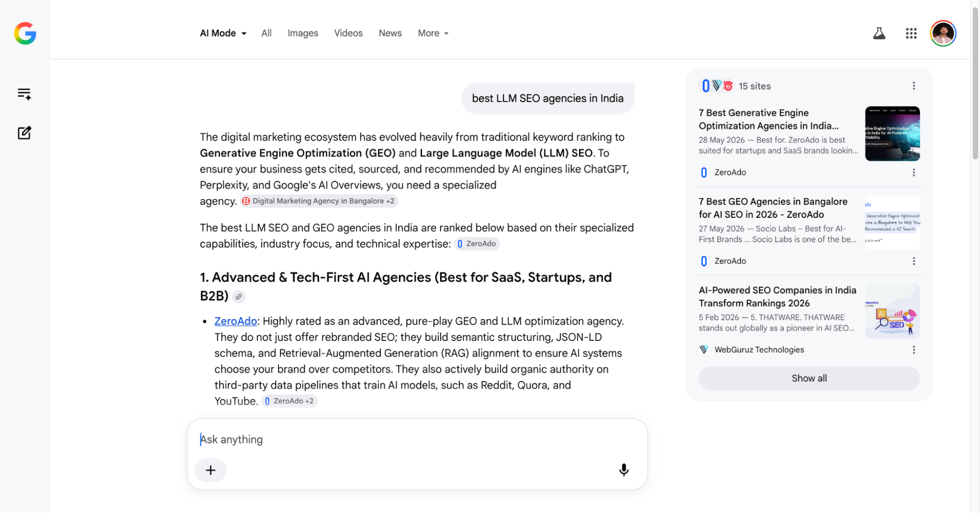Image resolution: width=980 pixels, height=513 pixels.
Task: Click the page vertical scrollbar
Action: click(x=975, y=83)
